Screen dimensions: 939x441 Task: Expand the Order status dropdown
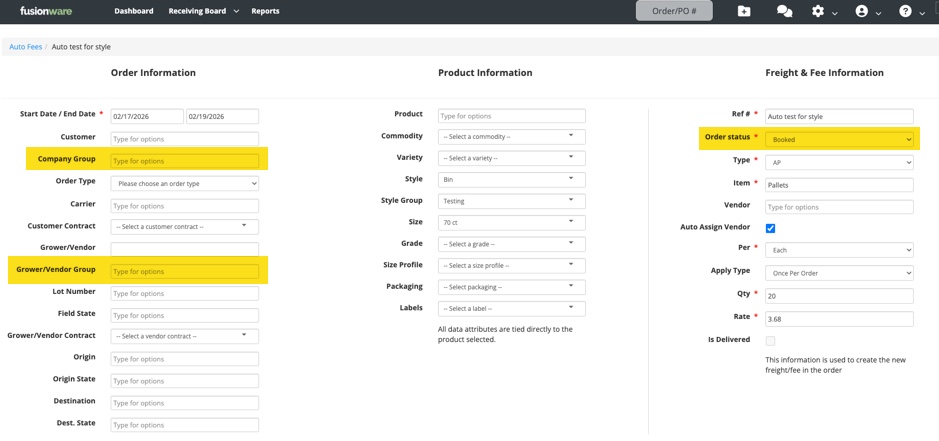pyautogui.click(x=838, y=140)
